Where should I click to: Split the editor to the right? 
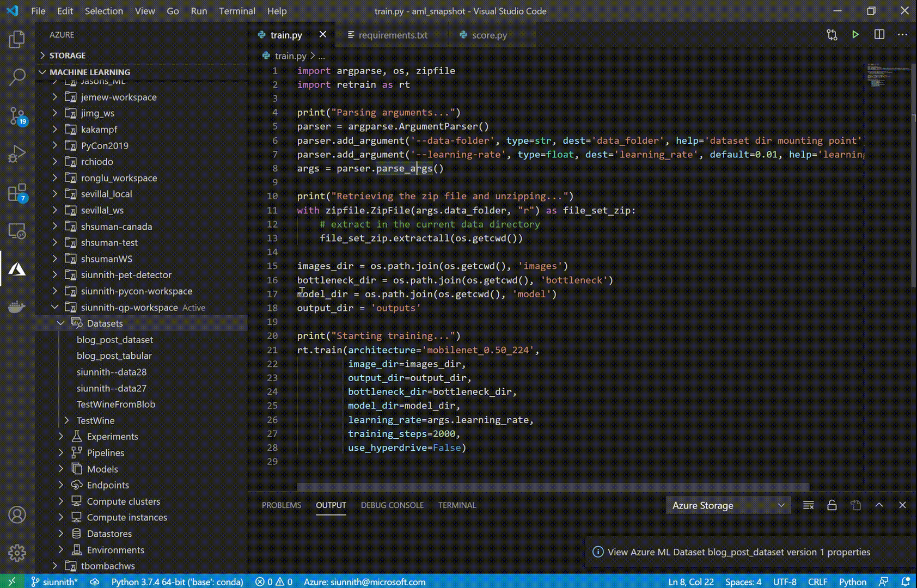879,35
